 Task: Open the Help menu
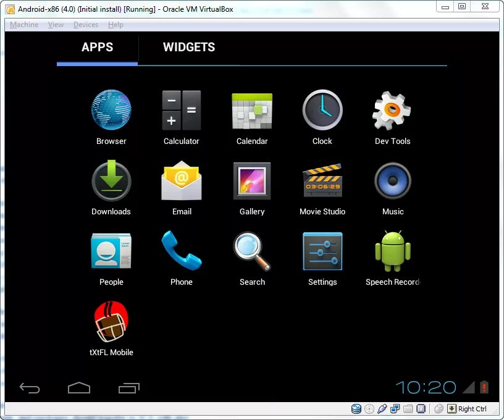115,25
